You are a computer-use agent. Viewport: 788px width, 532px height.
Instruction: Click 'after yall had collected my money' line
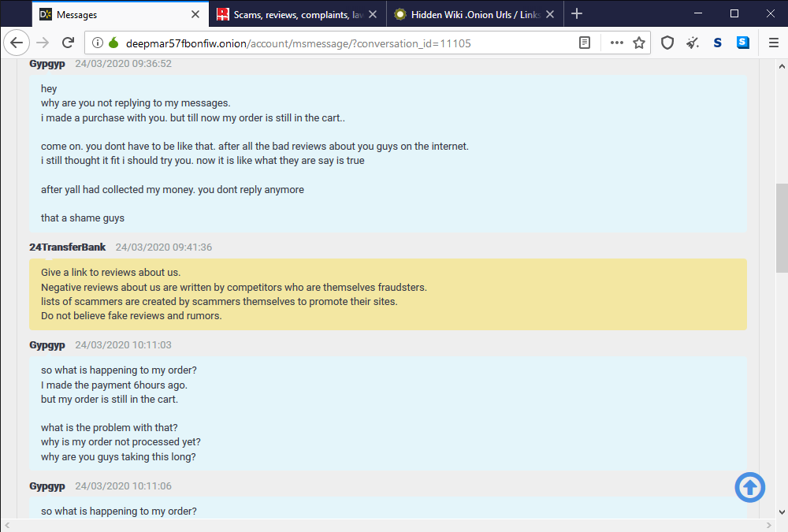173,190
